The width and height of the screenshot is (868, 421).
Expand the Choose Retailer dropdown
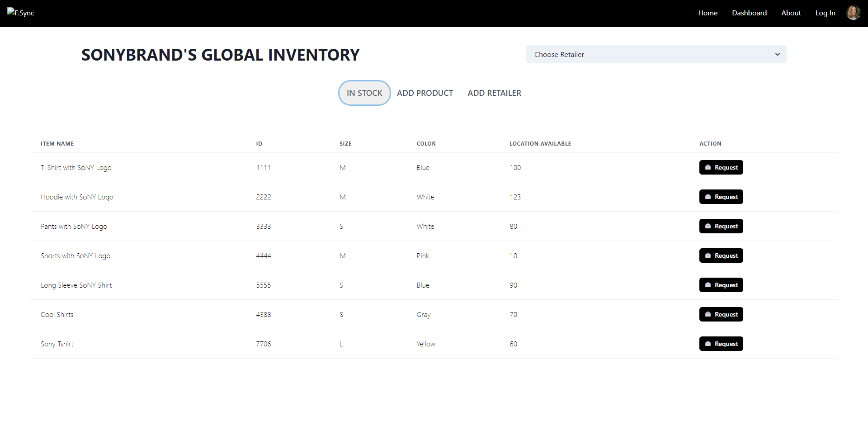click(656, 54)
